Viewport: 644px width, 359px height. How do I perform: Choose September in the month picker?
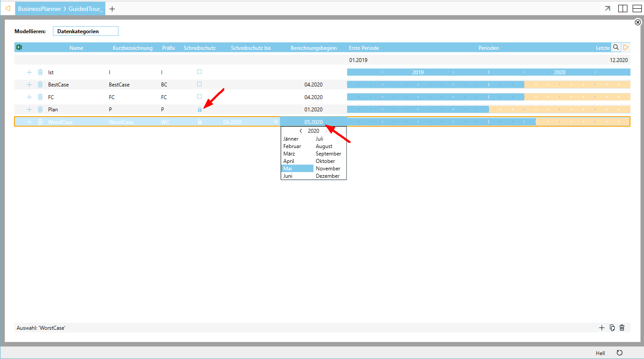[328, 154]
